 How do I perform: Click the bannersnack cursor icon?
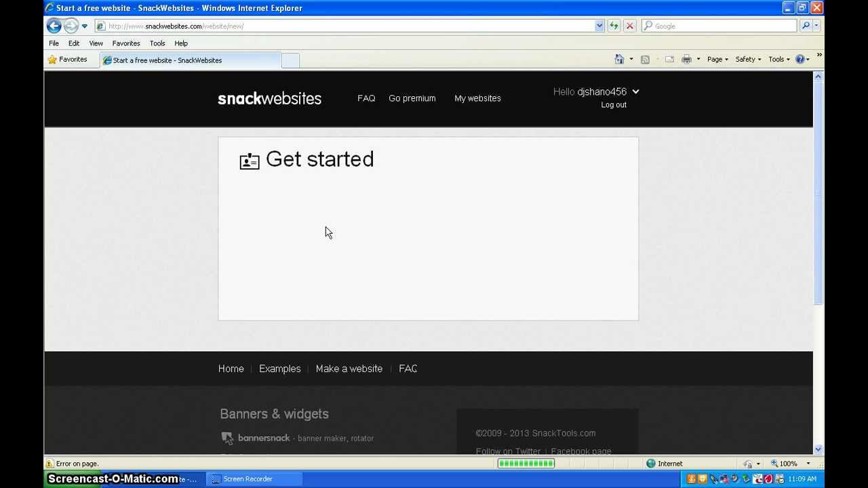[227, 438]
